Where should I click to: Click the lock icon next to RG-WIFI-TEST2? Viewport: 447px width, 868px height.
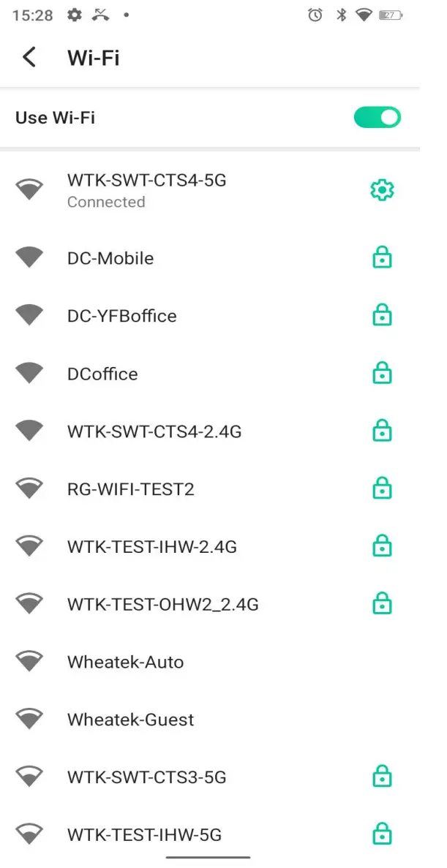383,488
